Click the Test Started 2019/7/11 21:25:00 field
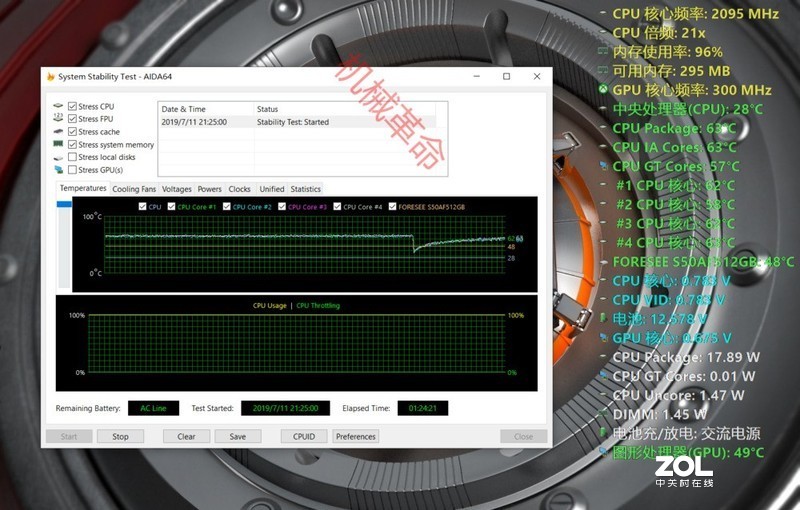Image resolution: width=800 pixels, height=510 pixels. point(285,408)
